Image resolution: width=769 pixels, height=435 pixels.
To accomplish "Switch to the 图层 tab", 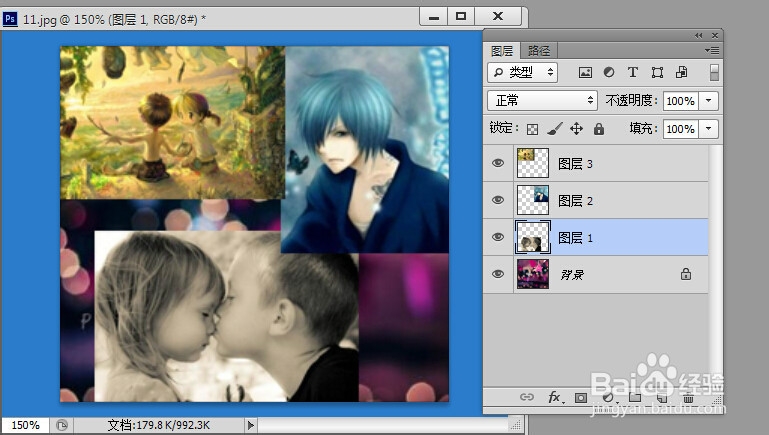I will 502,51.
